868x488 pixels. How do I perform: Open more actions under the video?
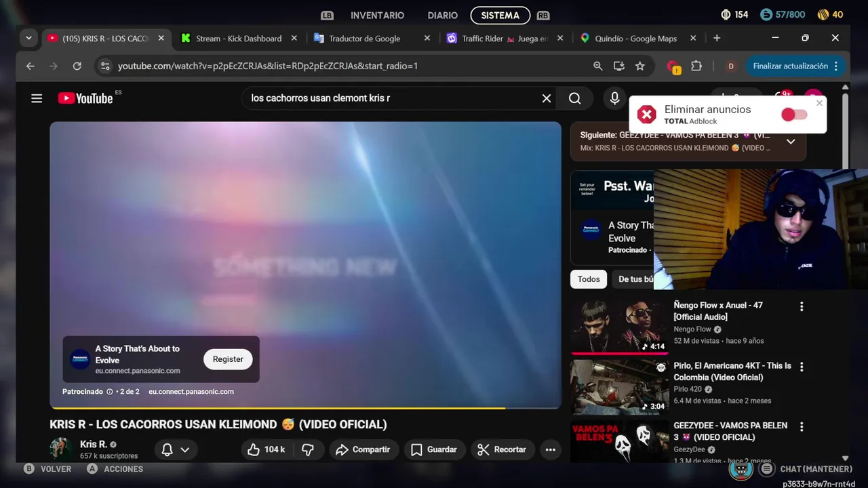pyautogui.click(x=550, y=449)
